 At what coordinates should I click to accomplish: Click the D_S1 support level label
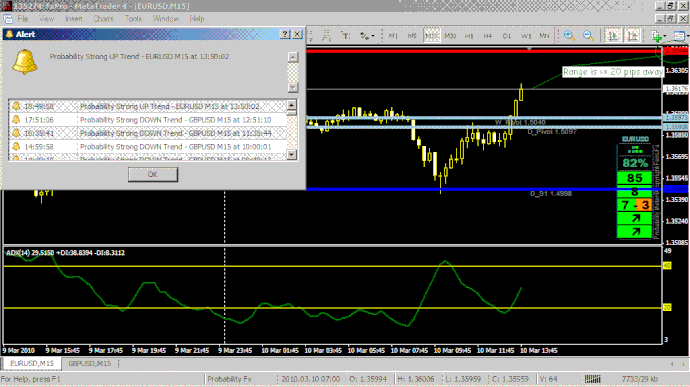click(551, 194)
